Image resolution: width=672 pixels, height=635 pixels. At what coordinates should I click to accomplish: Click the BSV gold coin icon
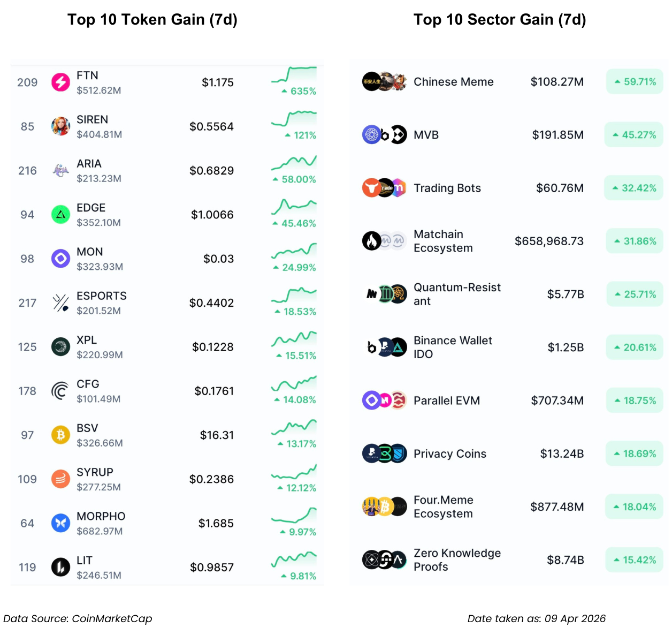(60, 435)
